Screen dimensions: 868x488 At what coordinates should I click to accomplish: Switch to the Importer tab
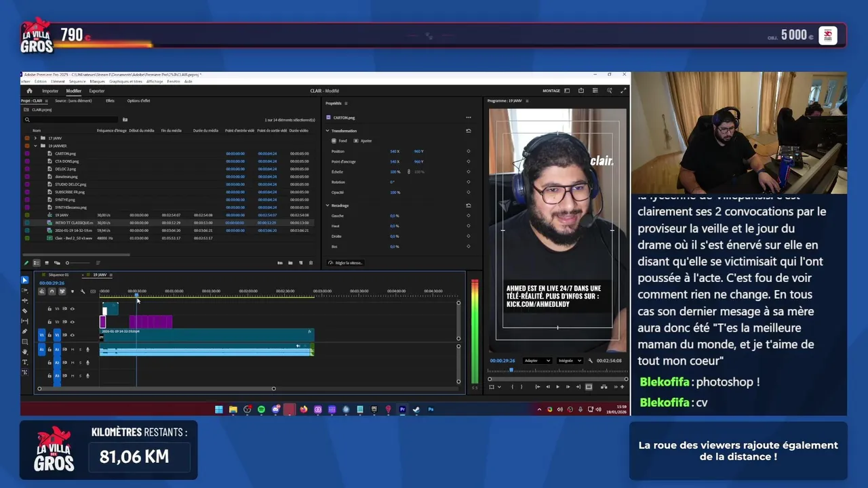click(50, 91)
